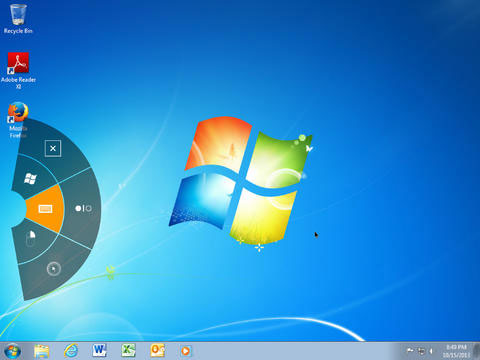Open Windows Explorer from the taskbar
Screen dimensions: 480x360
click(42, 351)
